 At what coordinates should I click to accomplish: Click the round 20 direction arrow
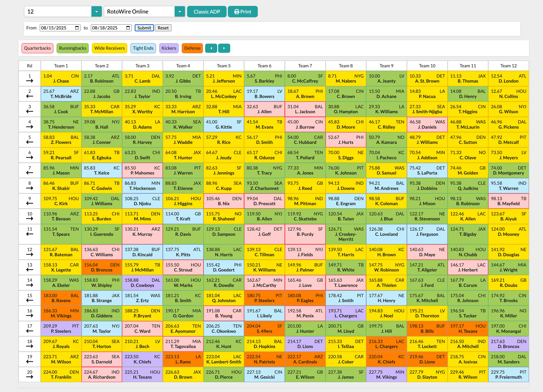click(29, 377)
